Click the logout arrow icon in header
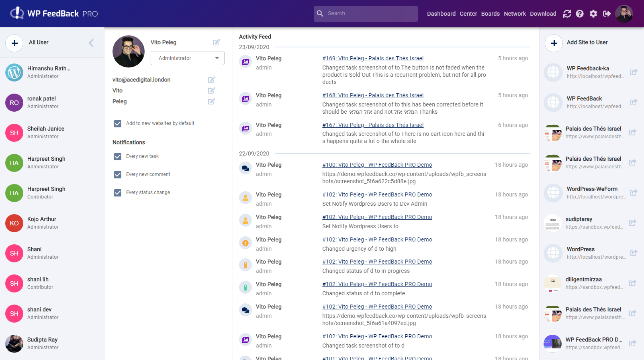Image resolution: width=644 pixels, height=360 pixels. [607, 14]
